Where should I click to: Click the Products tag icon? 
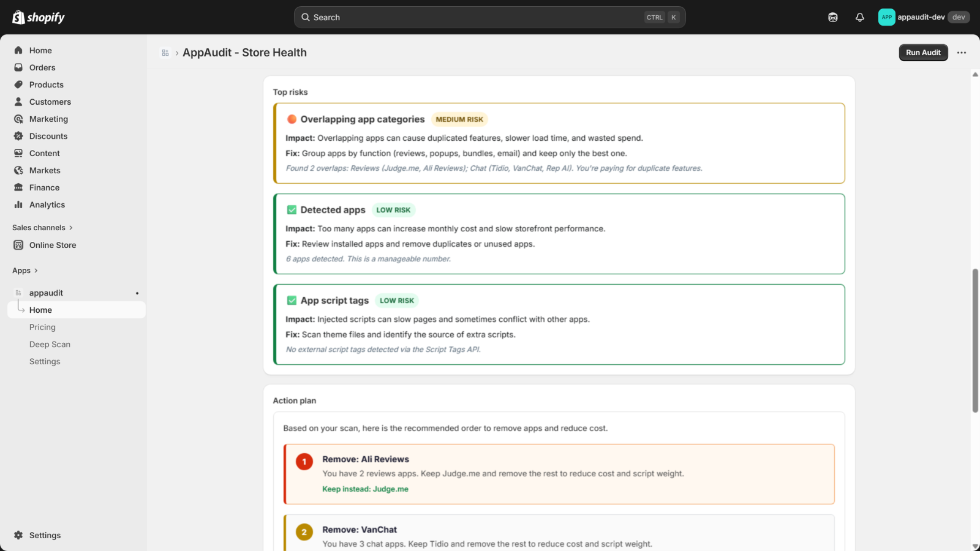tap(18, 84)
